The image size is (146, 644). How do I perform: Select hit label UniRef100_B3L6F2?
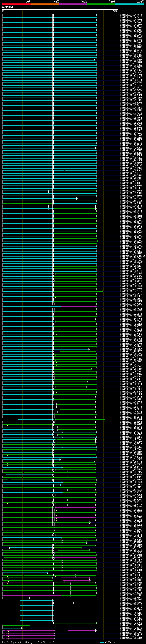point(131,610)
